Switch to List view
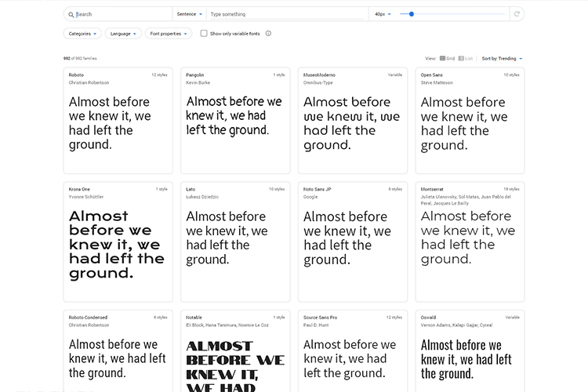Viewport: 588px width, 392px height. [468, 58]
